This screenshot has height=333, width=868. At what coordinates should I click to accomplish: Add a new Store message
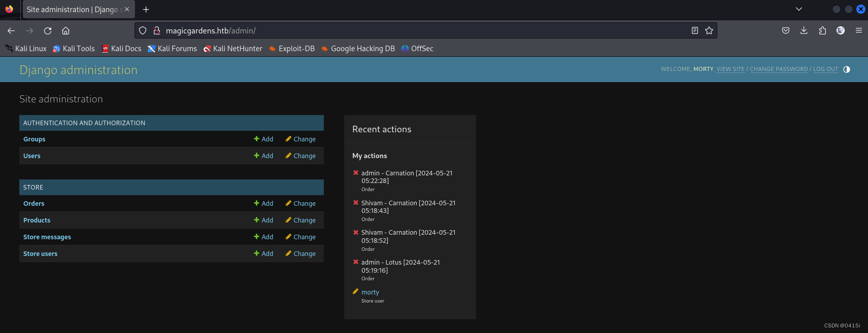click(263, 237)
